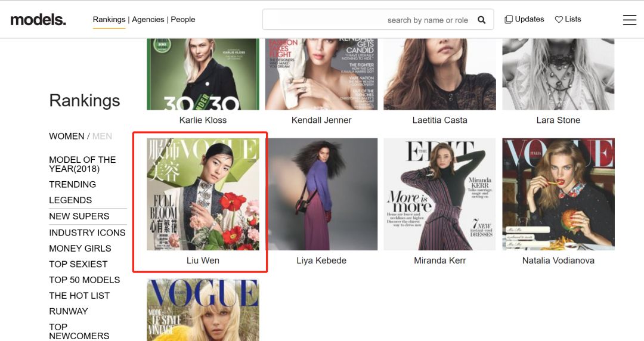This screenshot has width=644, height=341.
Task: Open the Lists link
Action: [x=572, y=19]
